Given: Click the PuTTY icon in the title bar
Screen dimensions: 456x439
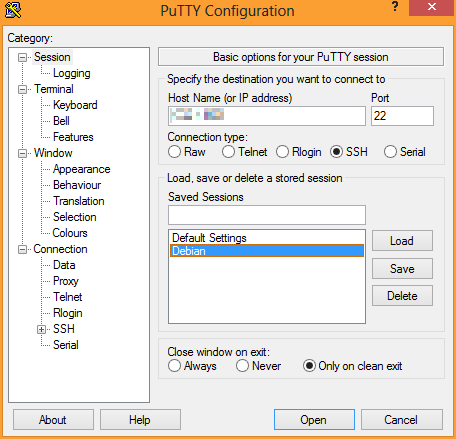Looking at the screenshot, I should tap(13, 10).
